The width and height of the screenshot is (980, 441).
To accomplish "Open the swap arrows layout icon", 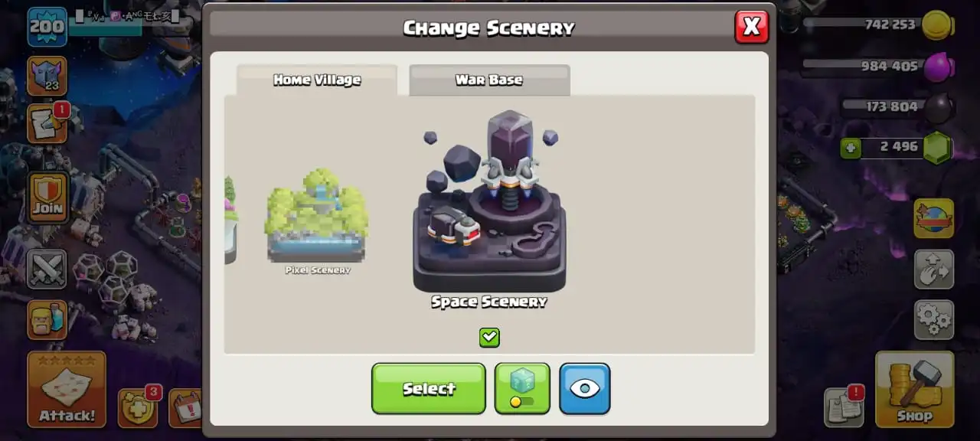I will pos(934,269).
